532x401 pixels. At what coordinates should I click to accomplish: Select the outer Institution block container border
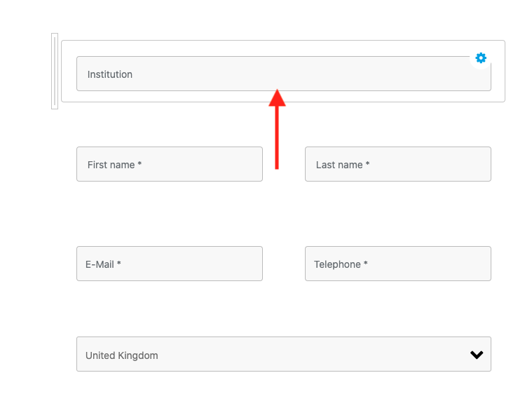click(x=283, y=41)
